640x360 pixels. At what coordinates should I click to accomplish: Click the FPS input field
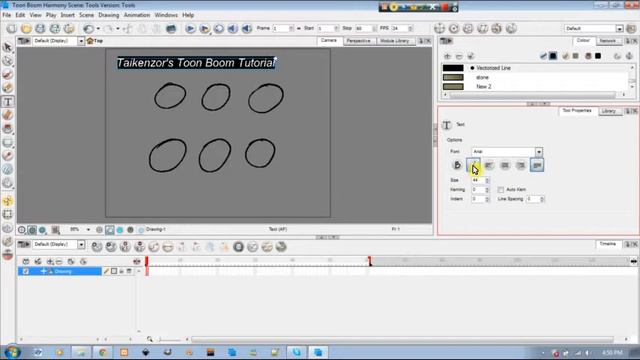tap(400, 29)
